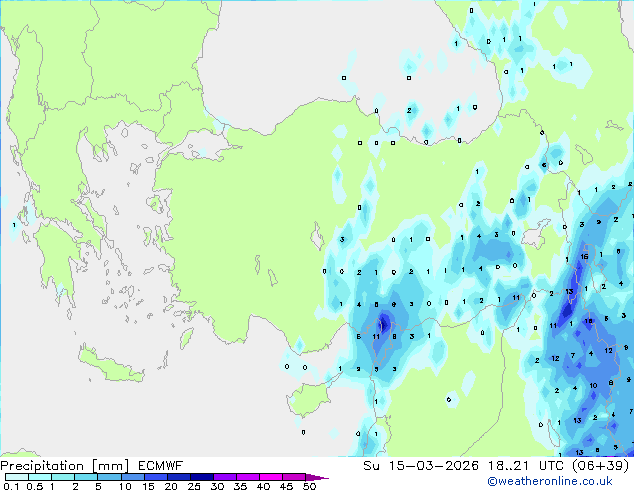Click the '0.1' legend value
This screenshot has height=490, width=634.
[11, 486]
